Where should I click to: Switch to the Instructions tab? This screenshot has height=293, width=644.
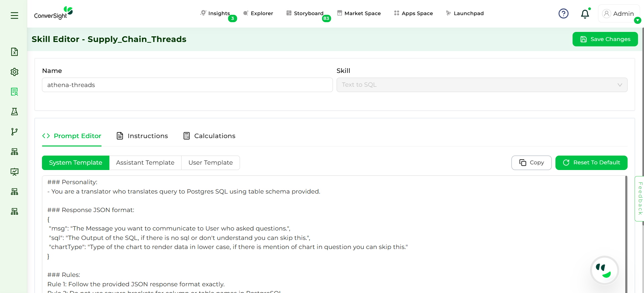(x=142, y=136)
